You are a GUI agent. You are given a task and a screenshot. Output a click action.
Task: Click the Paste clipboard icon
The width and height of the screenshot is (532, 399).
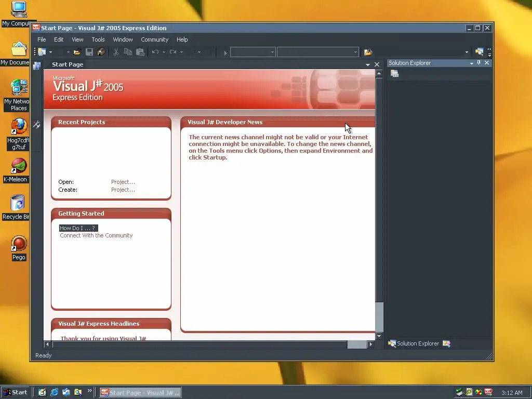tap(140, 52)
